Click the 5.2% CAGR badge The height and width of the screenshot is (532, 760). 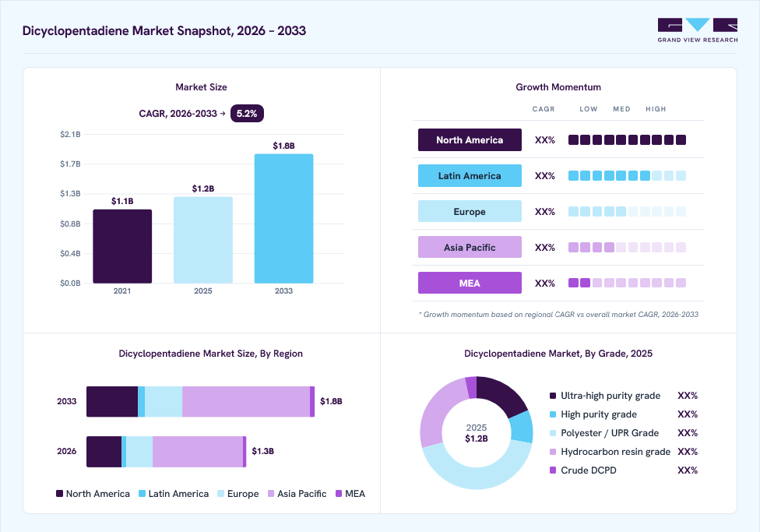[247, 114]
